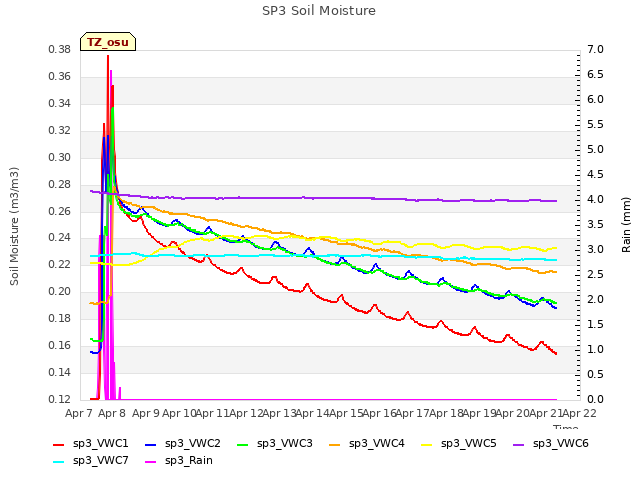The height and width of the screenshot is (480, 640).
Task: Toggle sp3_Rain legend entry
Action: (179, 460)
